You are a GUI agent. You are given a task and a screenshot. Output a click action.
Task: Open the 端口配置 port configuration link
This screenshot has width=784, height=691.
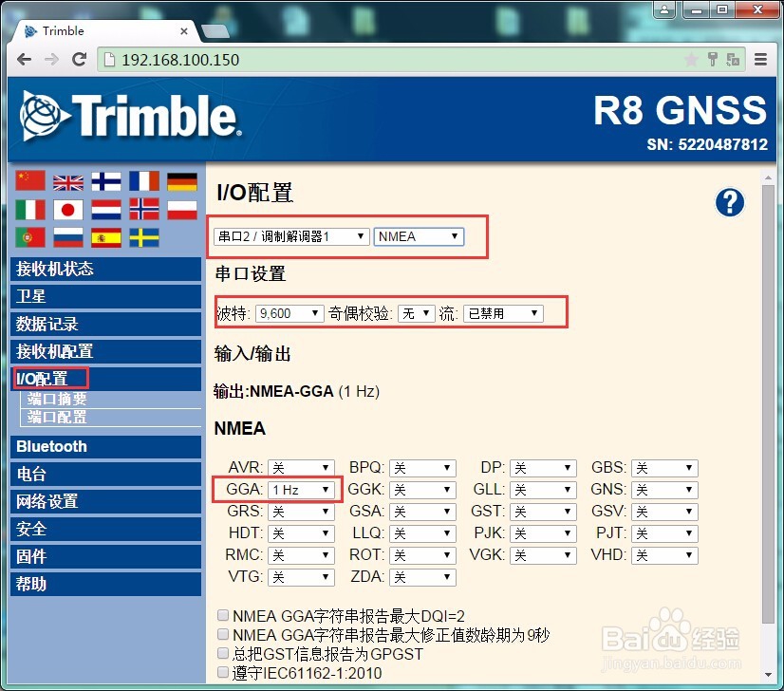57,417
